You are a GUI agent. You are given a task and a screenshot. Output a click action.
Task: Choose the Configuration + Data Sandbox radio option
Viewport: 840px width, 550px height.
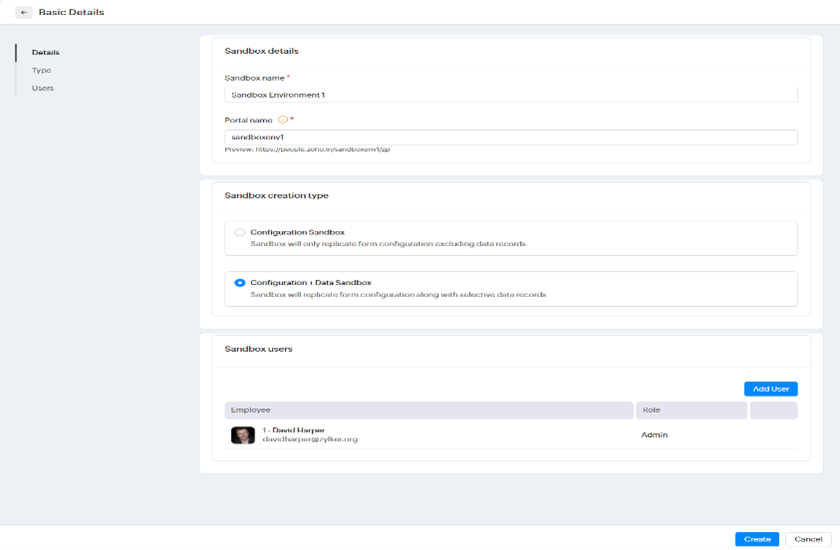(240, 283)
